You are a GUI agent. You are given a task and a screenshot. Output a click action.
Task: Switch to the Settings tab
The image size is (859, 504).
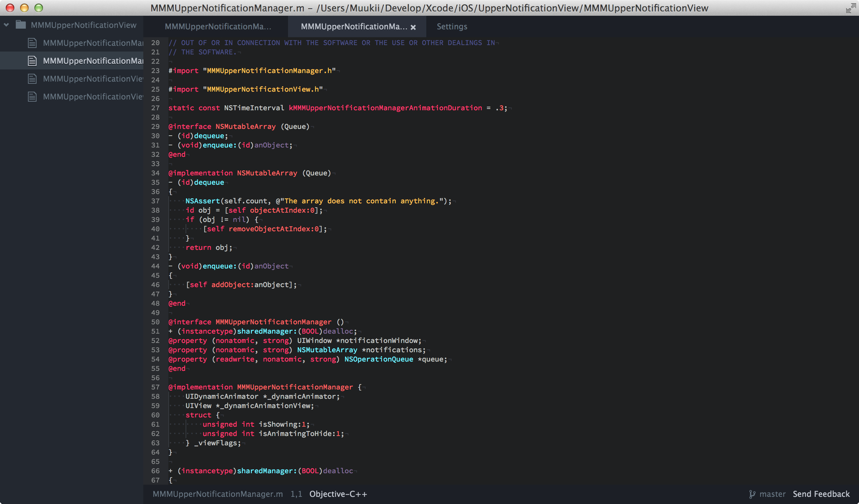tap(452, 27)
